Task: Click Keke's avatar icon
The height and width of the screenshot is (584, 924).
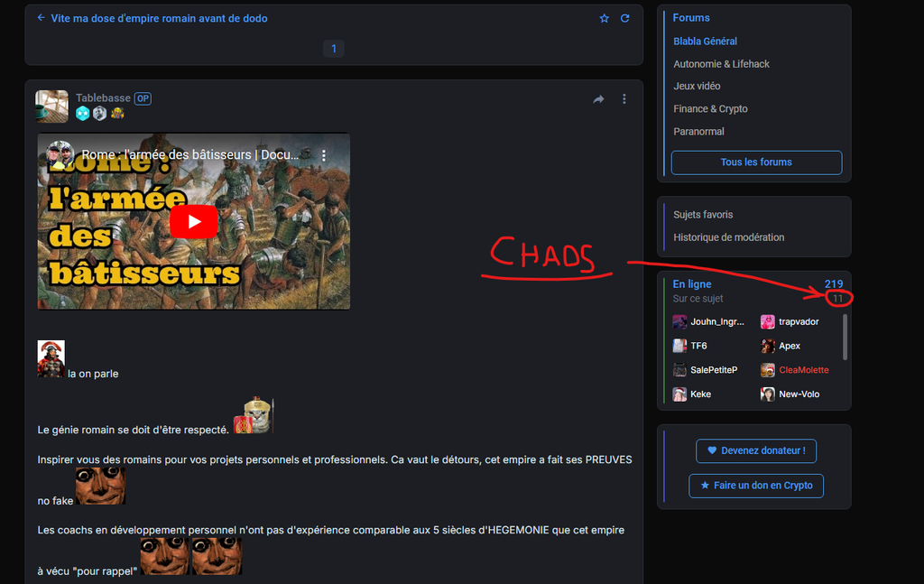Action: click(x=679, y=394)
